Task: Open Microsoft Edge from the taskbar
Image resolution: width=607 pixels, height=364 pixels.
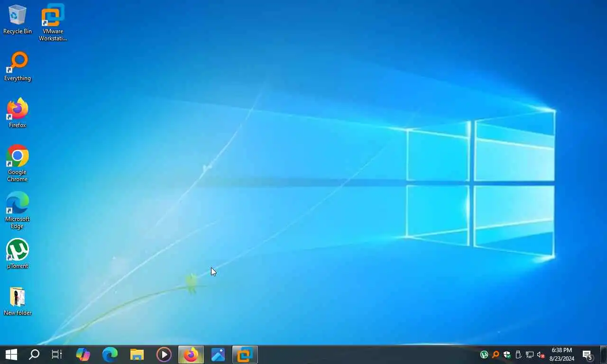Action: 110,355
